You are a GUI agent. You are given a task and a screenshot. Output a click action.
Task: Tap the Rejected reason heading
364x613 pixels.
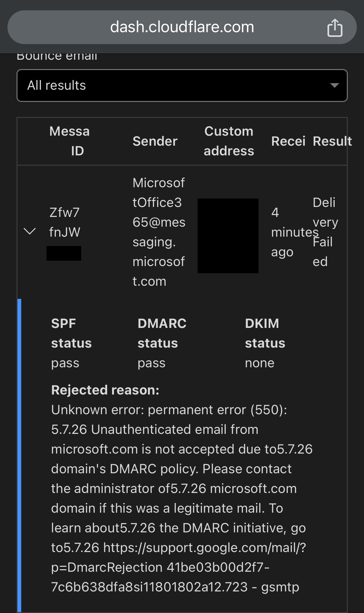tap(105, 390)
